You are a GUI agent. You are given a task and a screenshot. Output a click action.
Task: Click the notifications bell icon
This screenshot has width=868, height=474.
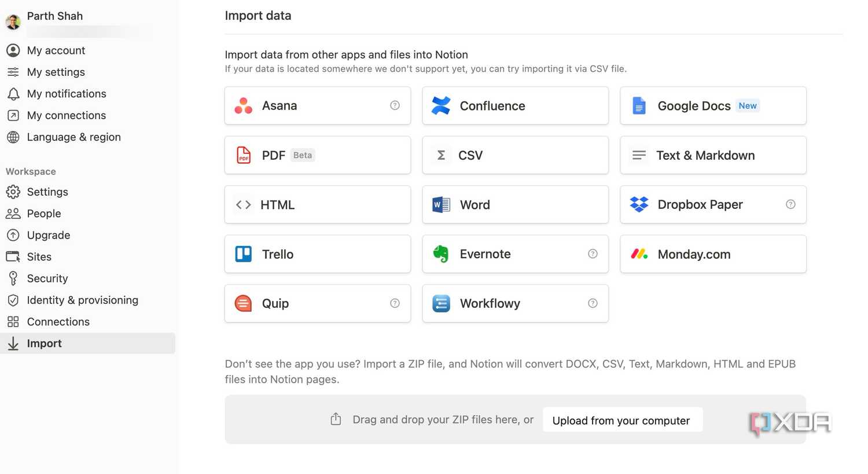point(13,94)
